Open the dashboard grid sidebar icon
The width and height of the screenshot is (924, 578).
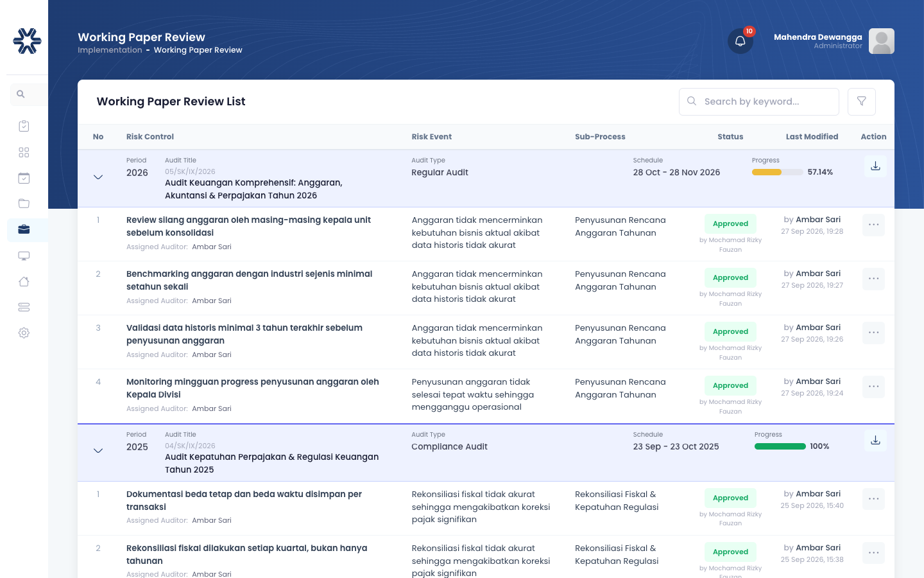point(24,152)
